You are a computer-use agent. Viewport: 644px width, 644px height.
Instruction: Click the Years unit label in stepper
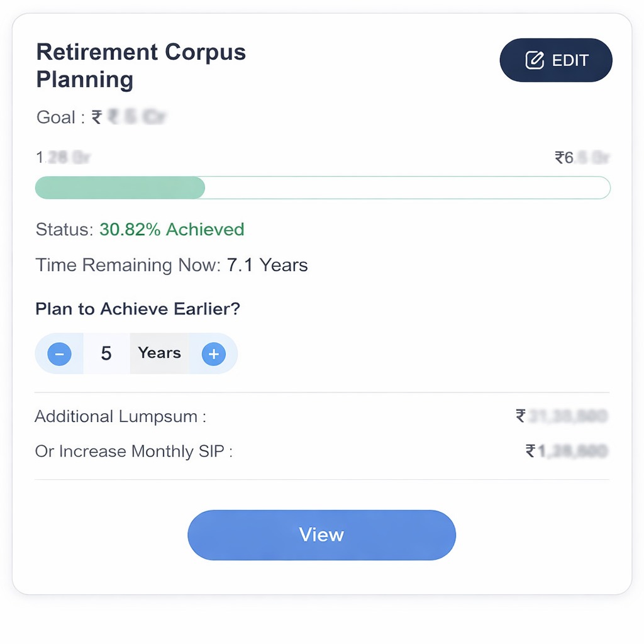pyautogui.click(x=159, y=353)
